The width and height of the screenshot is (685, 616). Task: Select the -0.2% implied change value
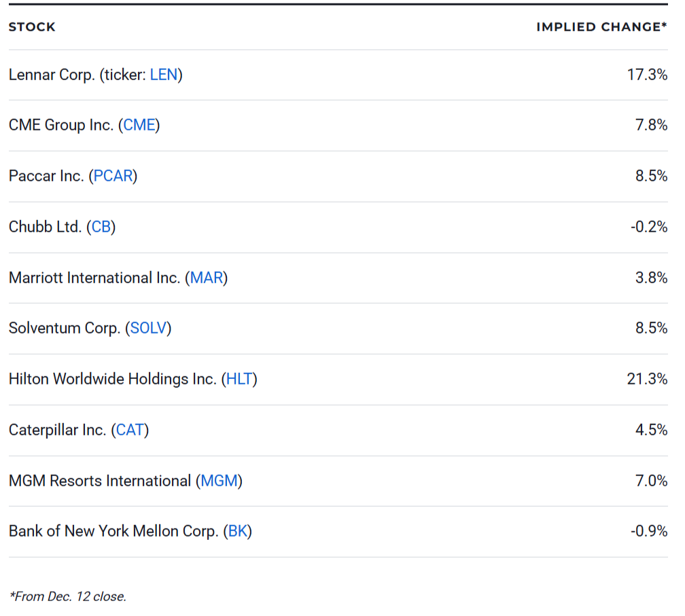click(649, 227)
